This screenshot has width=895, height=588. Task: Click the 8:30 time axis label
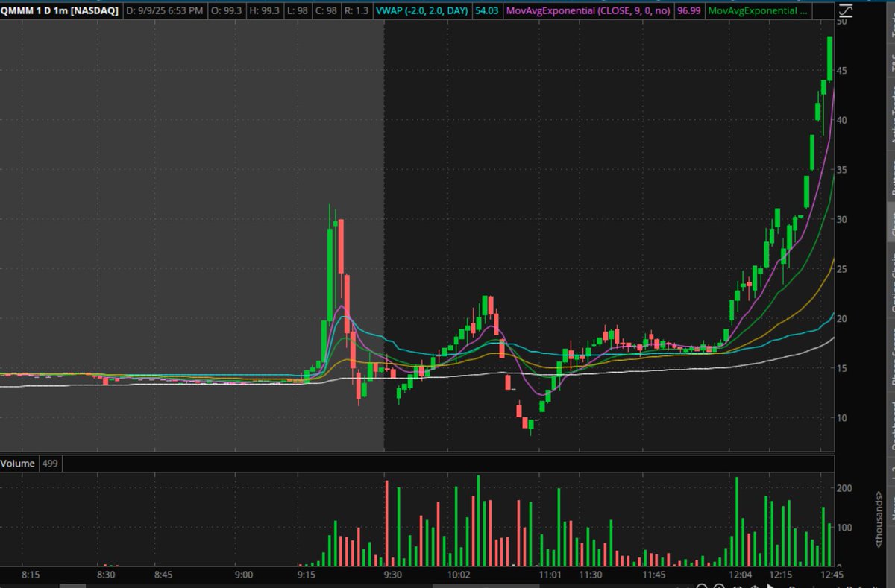click(106, 575)
